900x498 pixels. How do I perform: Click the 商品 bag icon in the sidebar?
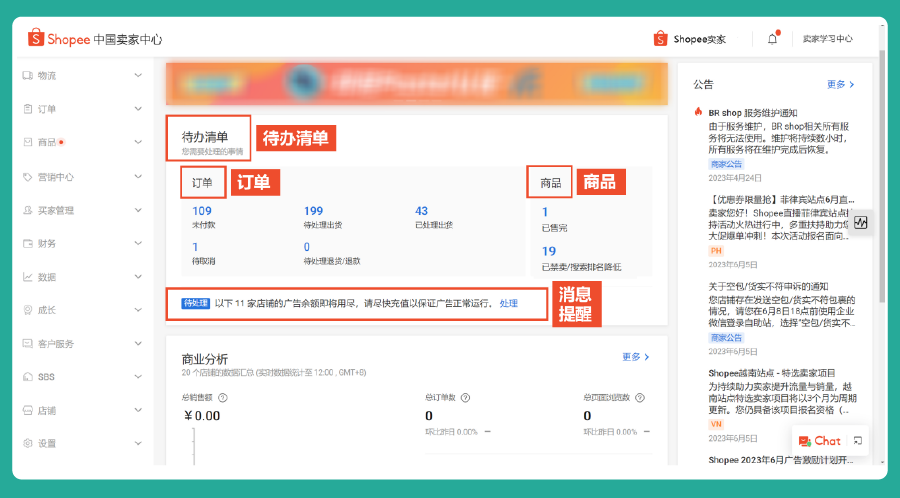pyautogui.click(x=28, y=142)
